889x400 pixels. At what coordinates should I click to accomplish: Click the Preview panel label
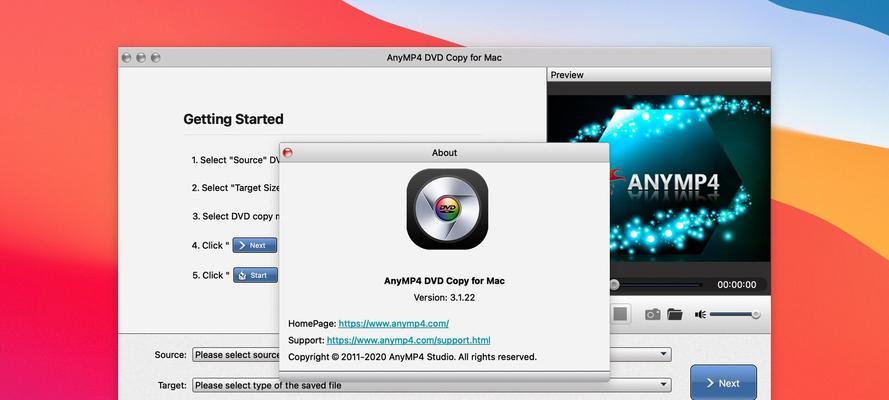coord(567,75)
